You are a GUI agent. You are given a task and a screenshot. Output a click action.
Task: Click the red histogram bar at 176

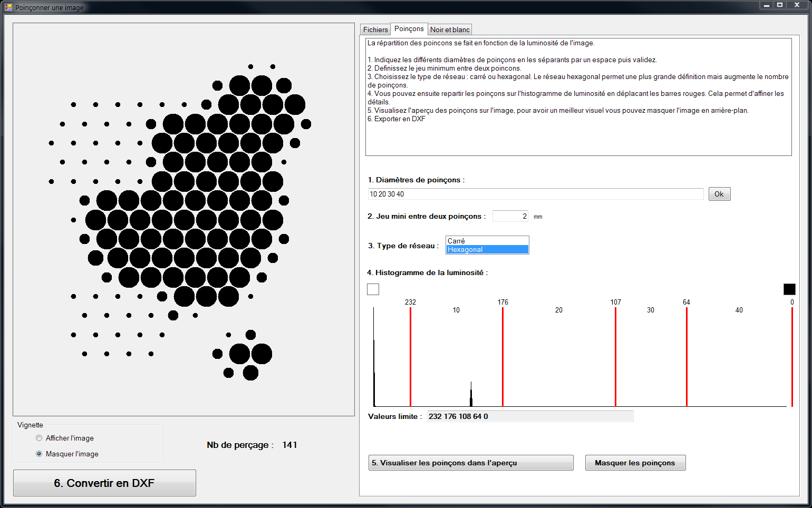pos(502,358)
